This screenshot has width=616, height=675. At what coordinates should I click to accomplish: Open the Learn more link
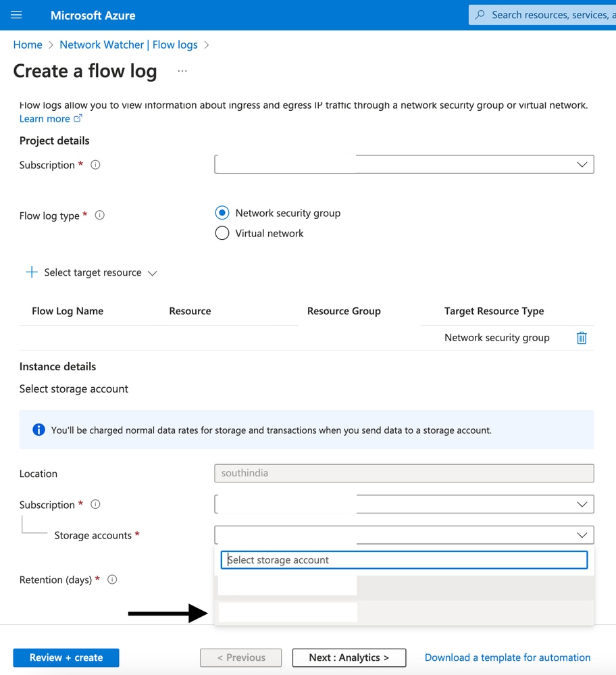(45, 119)
